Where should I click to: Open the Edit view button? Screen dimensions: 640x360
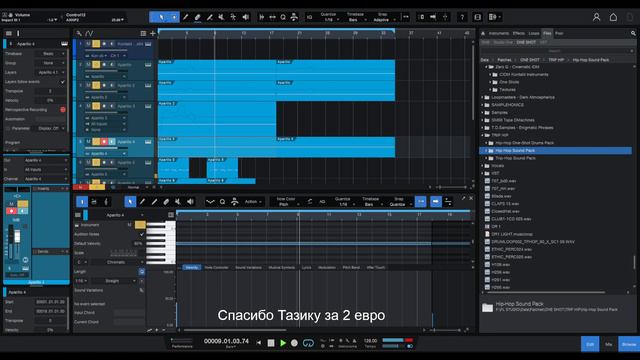click(590, 344)
